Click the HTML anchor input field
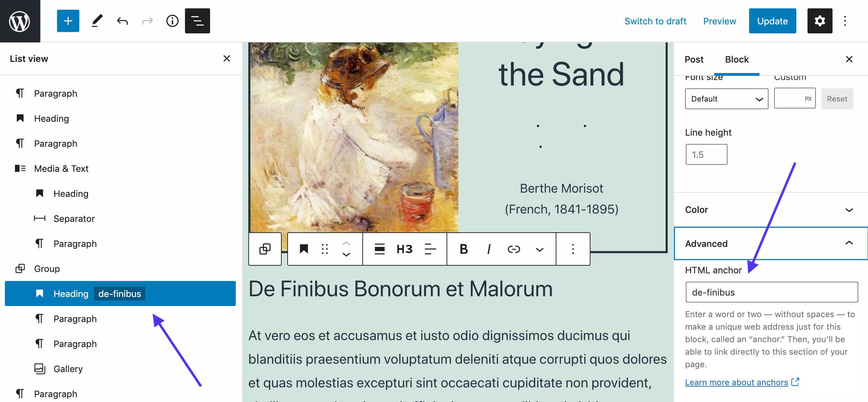The image size is (868, 402). [771, 292]
